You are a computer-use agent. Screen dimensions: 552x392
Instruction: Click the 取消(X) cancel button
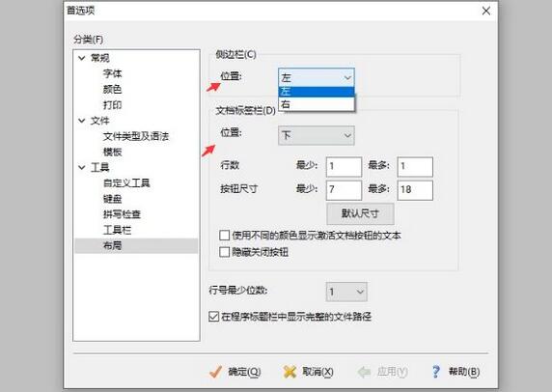(x=309, y=372)
